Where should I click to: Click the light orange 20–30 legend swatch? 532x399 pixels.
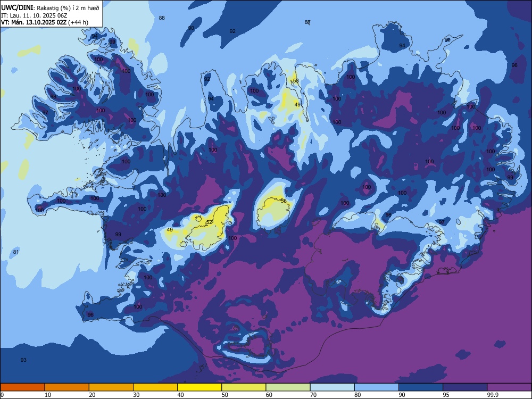pyautogui.click(x=111, y=387)
